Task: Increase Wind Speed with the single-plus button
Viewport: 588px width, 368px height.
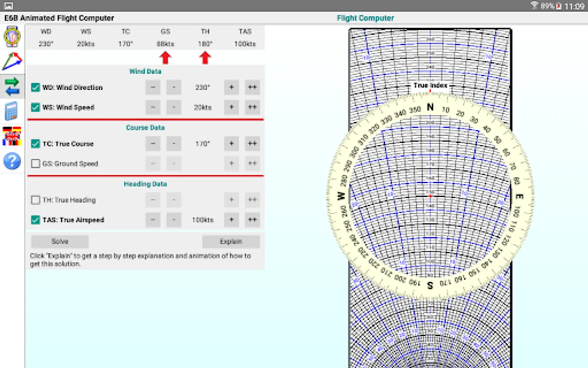Action: [x=232, y=107]
